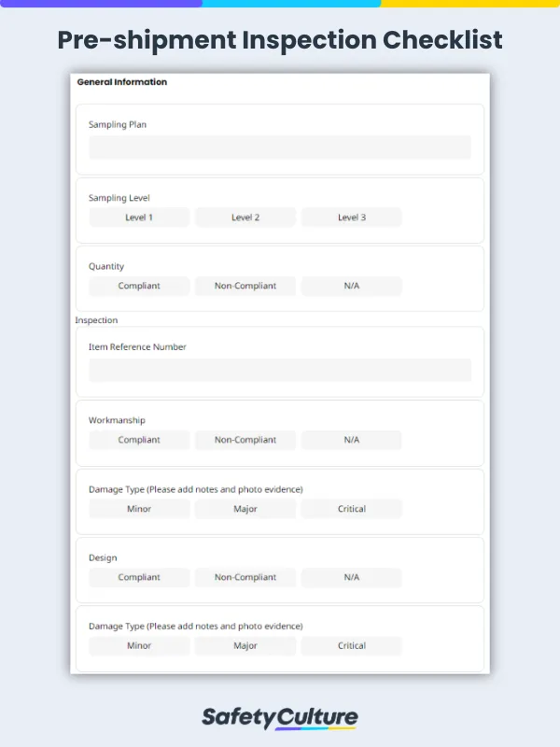560x747 pixels.
Task: Select Major for the first Damage Type
Action: (245, 508)
